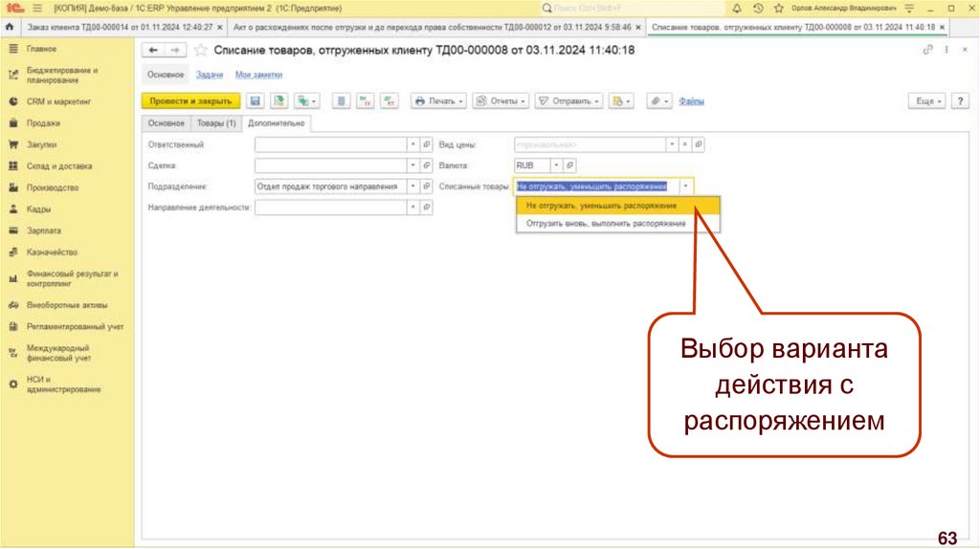Close the Акт о расхождениях tab

638,28
